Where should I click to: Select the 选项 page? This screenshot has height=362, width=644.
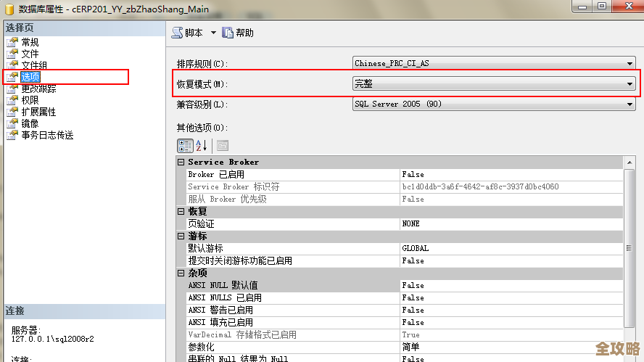pyautogui.click(x=30, y=77)
